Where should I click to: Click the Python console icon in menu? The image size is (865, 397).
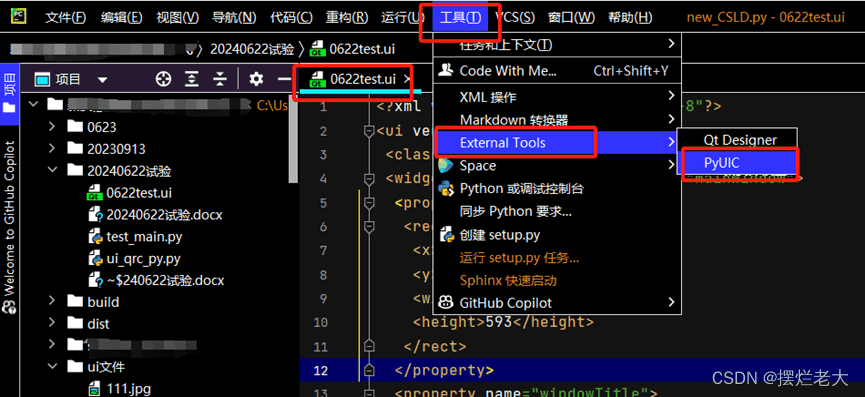445,189
